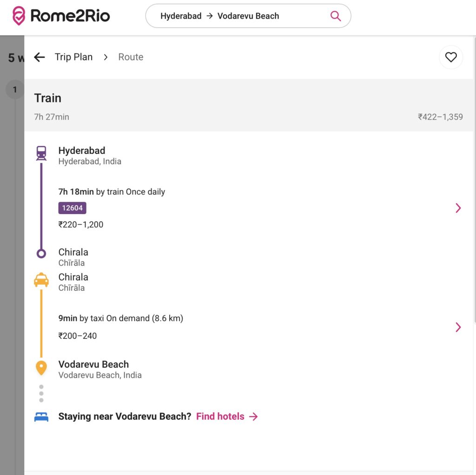Click the Rome2Rio logo
The width and height of the screenshot is (476, 475).
[x=61, y=16]
